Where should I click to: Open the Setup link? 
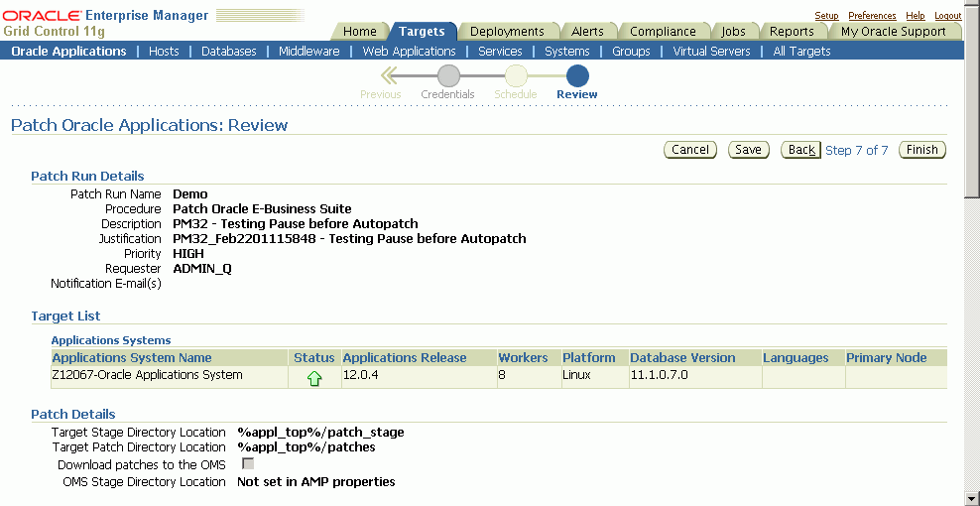tap(826, 16)
